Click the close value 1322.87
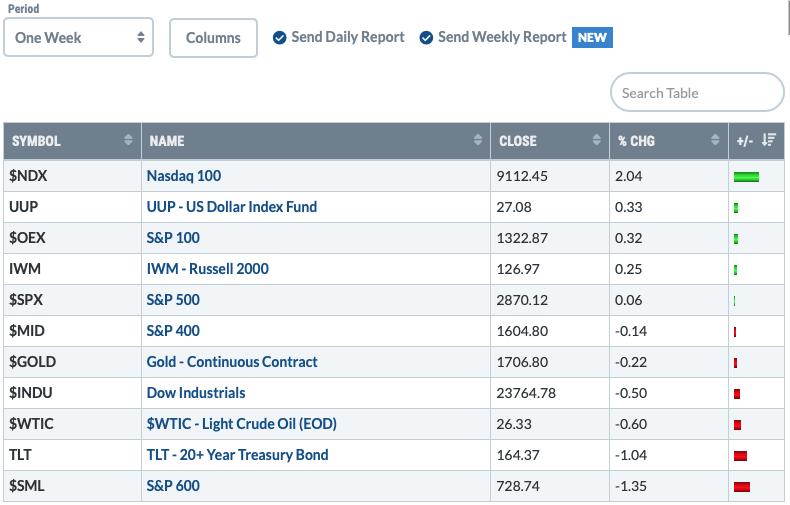Screen dimensions: 790x505 point(522,238)
